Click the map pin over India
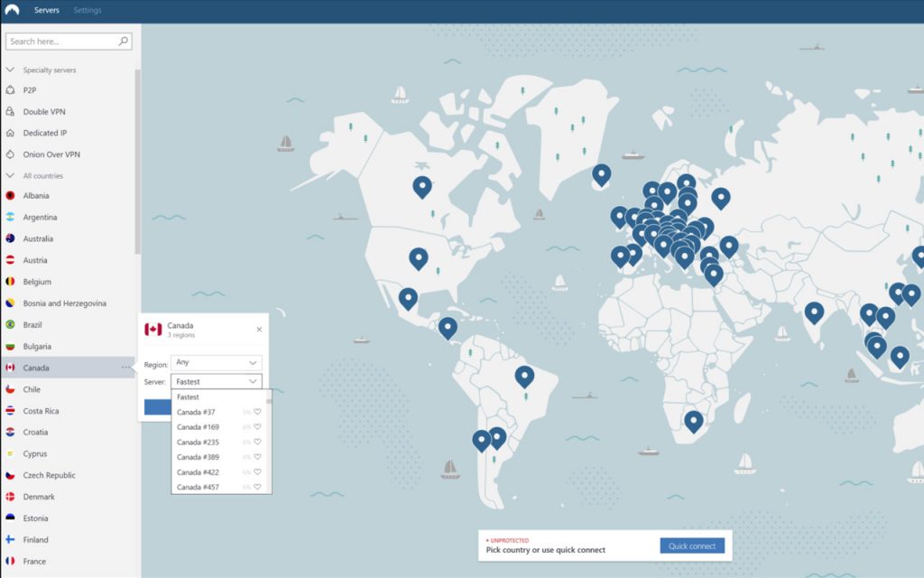Image resolution: width=924 pixels, height=578 pixels. tap(814, 312)
